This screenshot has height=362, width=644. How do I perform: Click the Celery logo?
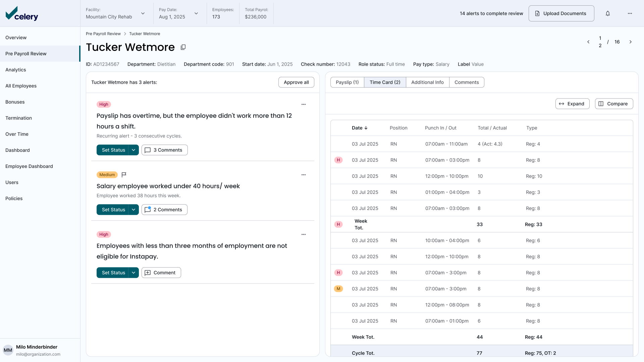click(x=22, y=14)
